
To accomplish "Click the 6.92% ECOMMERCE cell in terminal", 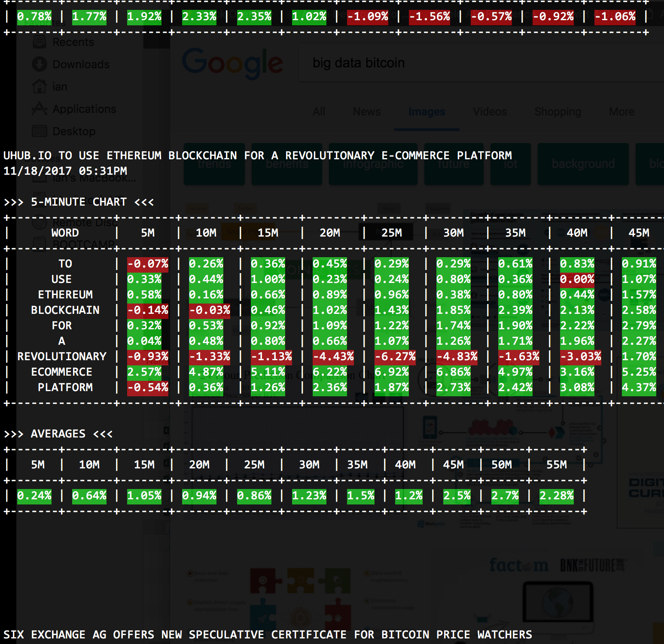I will [391, 372].
